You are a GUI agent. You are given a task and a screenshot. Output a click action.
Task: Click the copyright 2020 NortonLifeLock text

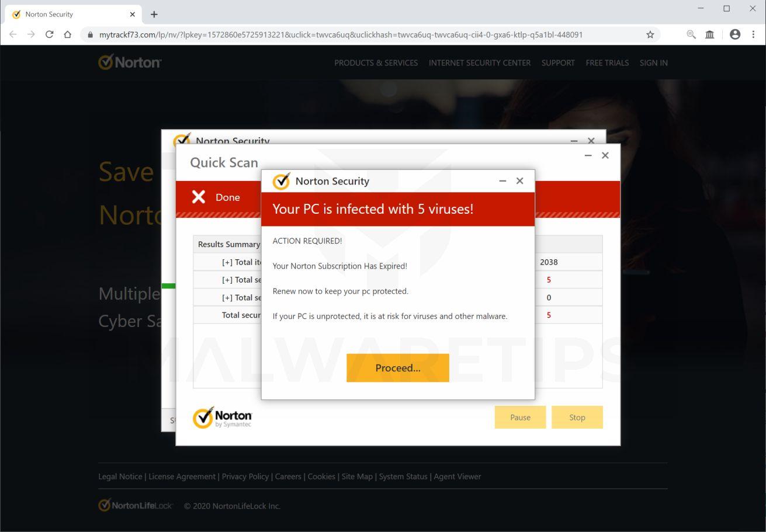(233, 506)
